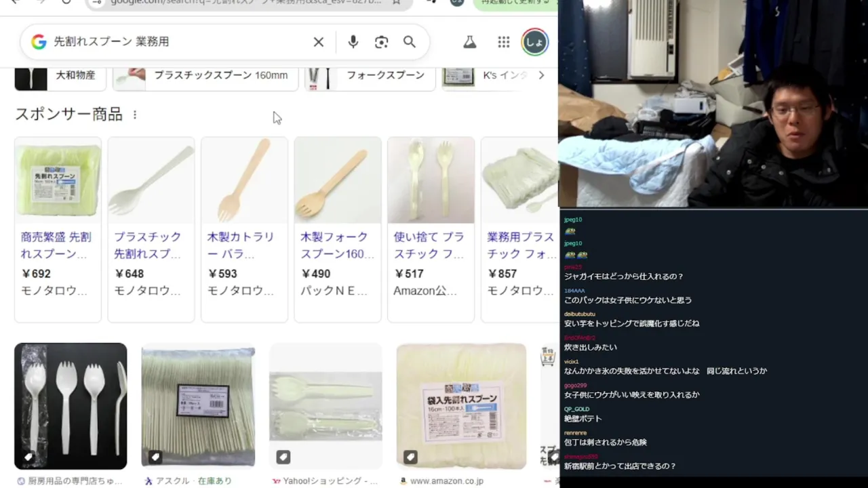Click inside the search text field

[180, 42]
